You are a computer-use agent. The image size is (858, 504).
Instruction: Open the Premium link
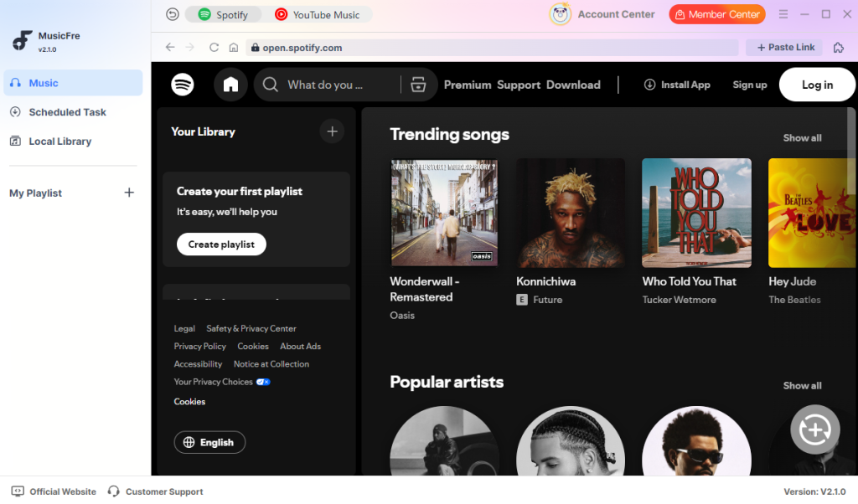(x=468, y=85)
